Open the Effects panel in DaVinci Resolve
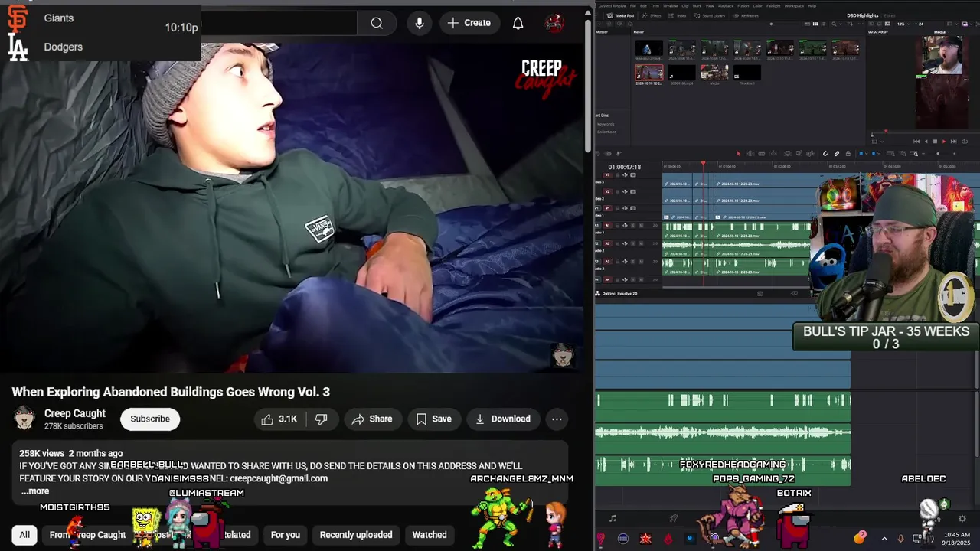980x551 pixels. point(651,16)
